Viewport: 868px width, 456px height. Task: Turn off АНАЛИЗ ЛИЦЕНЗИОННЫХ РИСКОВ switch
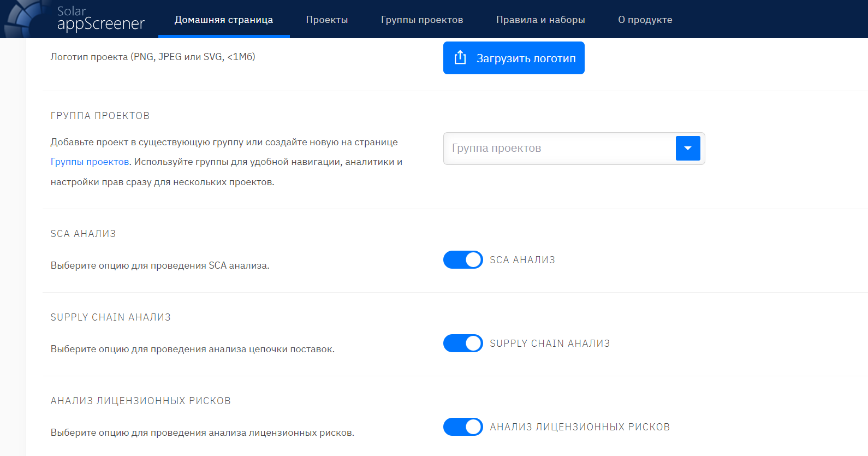463,427
